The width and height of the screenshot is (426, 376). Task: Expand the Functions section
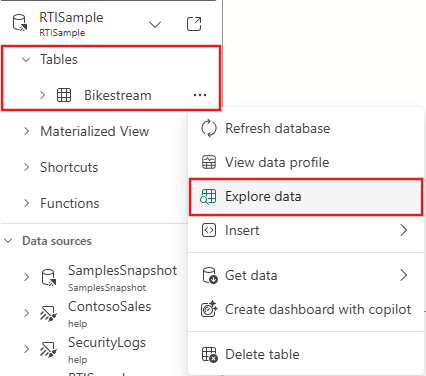pyautogui.click(x=27, y=203)
